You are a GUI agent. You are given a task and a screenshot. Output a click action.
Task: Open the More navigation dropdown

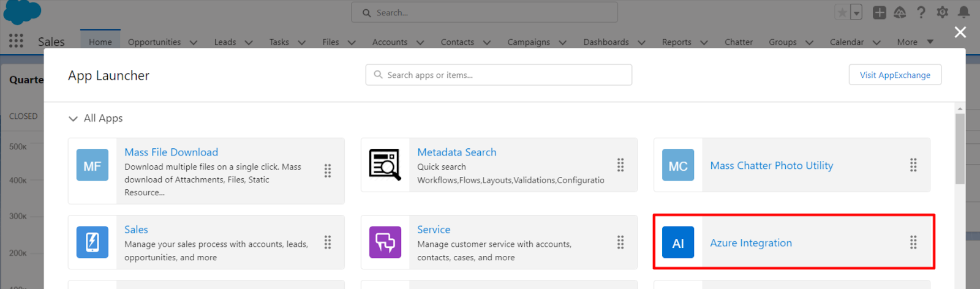coord(915,42)
